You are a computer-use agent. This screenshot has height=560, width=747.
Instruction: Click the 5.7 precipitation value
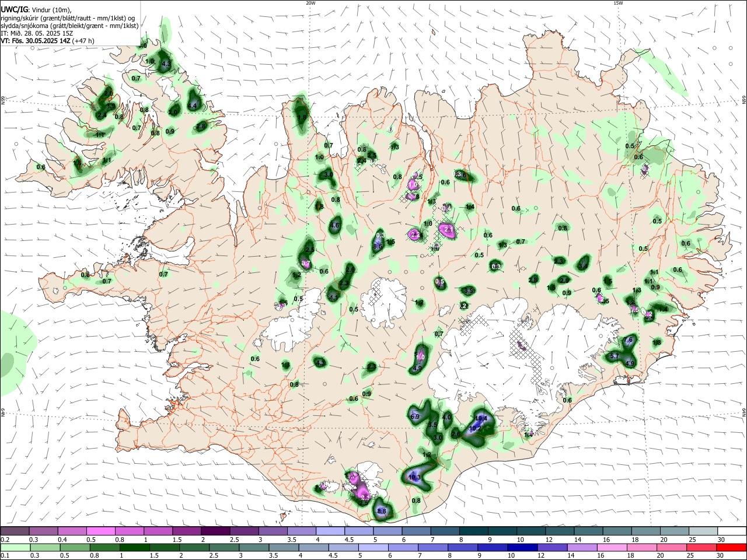click(615, 356)
